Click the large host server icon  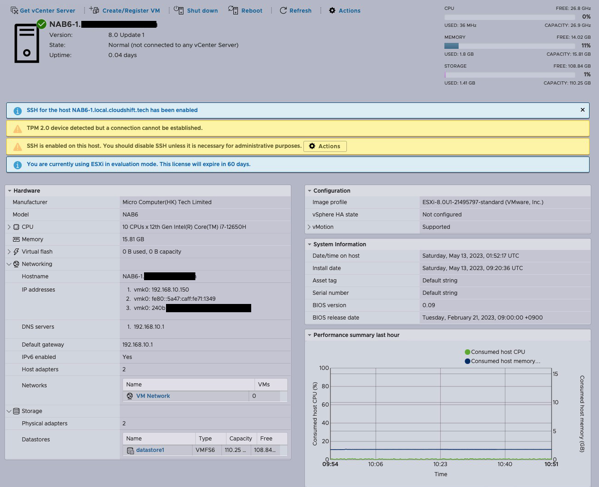[26, 43]
